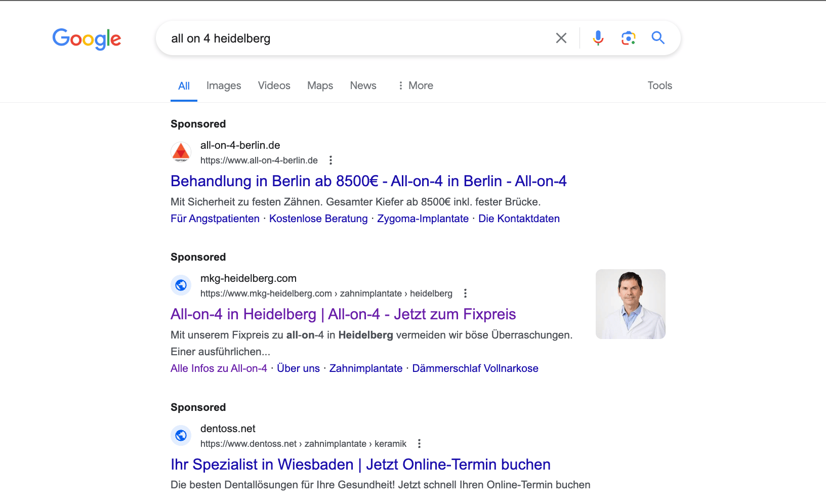Image resolution: width=826 pixels, height=504 pixels.
Task: Click the 'Die besten Dentallösungen' ad description
Action: pyautogui.click(x=381, y=485)
